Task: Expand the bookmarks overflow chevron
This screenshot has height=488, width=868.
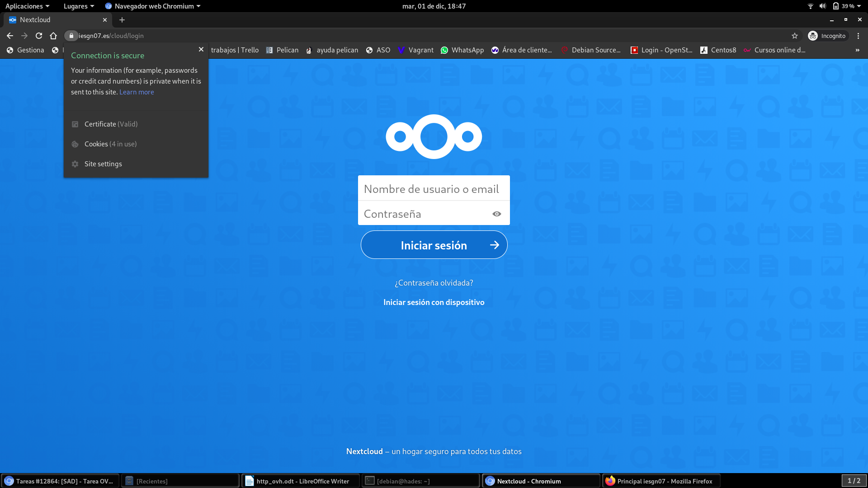Action: tap(857, 50)
